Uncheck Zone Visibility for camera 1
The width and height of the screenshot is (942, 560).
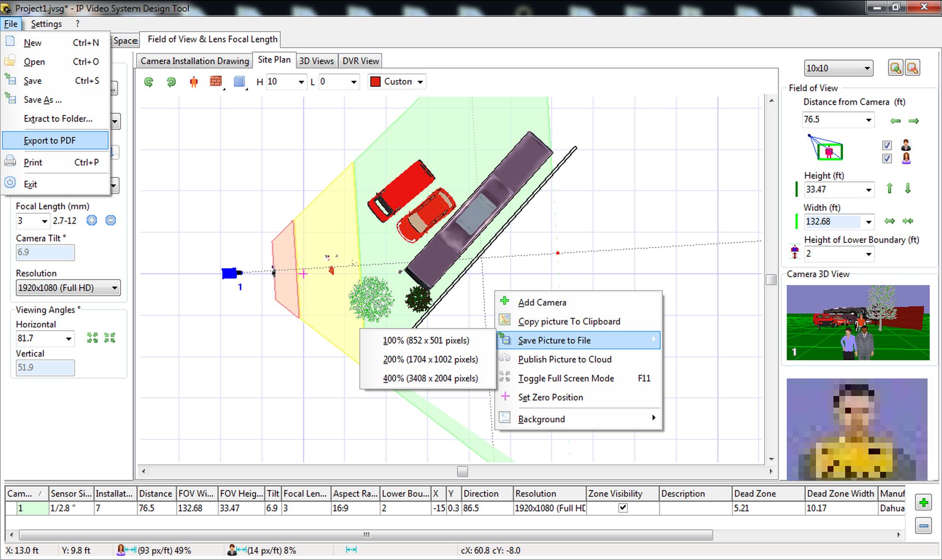623,508
